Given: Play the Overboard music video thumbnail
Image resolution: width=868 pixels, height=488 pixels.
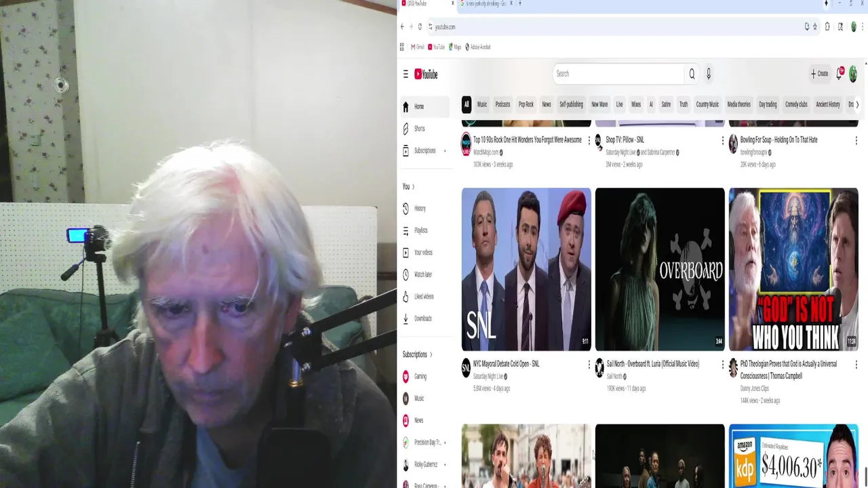Looking at the screenshot, I should (x=660, y=269).
